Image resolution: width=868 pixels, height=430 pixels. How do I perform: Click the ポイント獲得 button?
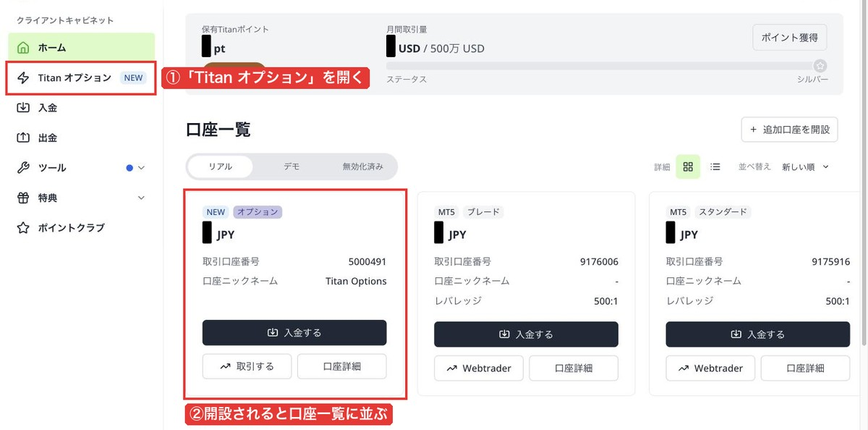click(x=790, y=37)
